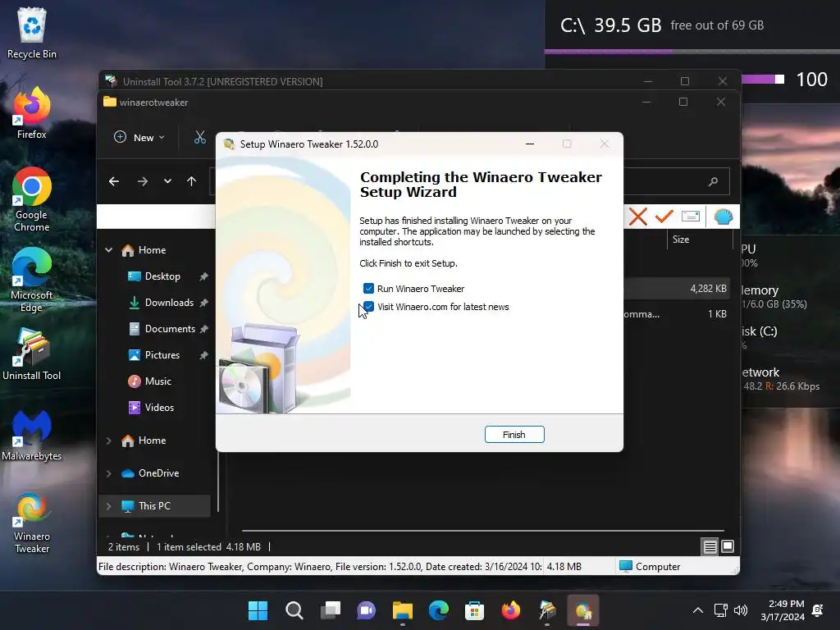The height and width of the screenshot is (630, 840).
Task: Click the C: drive usage bar widget
Action: coord(692,52)
